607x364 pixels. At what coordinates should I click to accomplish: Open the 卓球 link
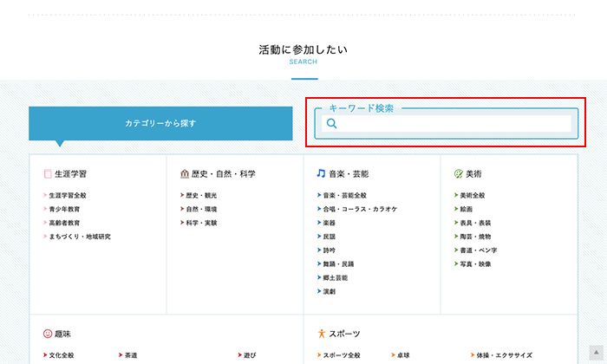click(403, 355)
